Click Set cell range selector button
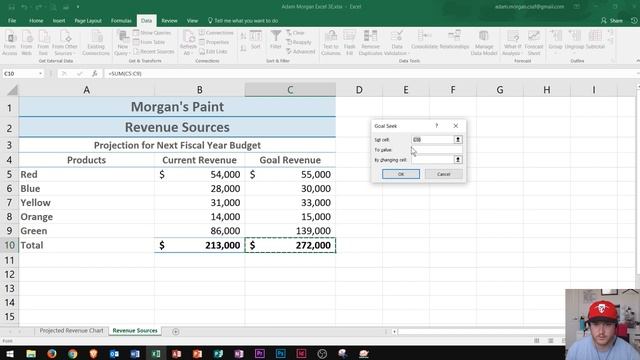Screen dimensions: 640x360 coord(458,140)
